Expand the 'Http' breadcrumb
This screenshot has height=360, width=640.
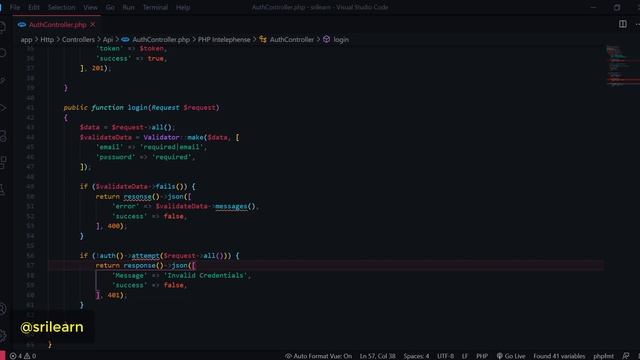click(x=47, y=40)
